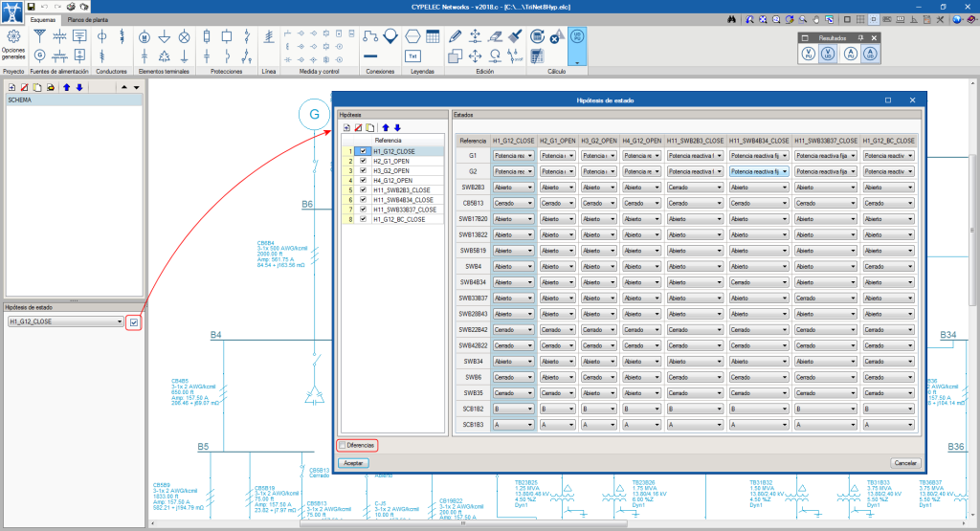The image size is (980, 531).
Task: Open SCB1B2 dropdown under H1_G12_CLOSE column
Action: pyautogui.click(x=512, y=408)
